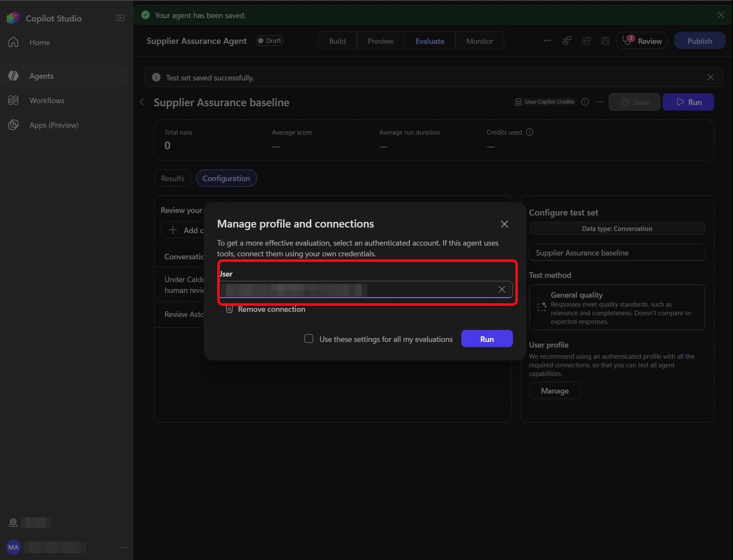Viewport: 733px width, 560px height.
Task: Click the Credits used info icon
Action: click(530, 132)
